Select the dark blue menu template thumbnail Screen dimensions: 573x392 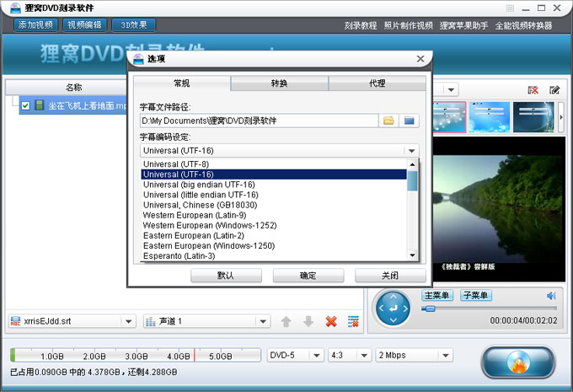point(533,117)
